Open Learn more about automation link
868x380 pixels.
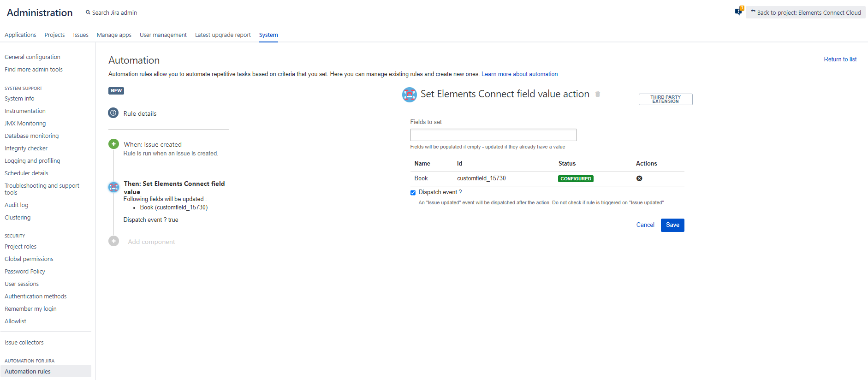point(519,74)
